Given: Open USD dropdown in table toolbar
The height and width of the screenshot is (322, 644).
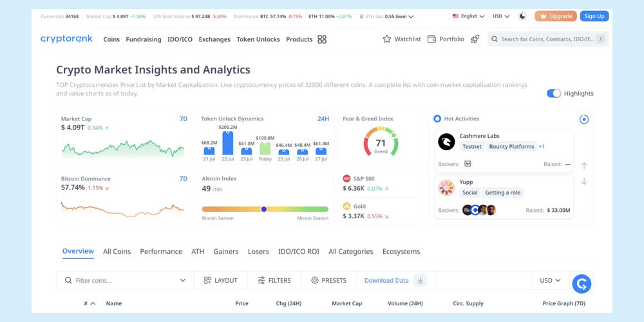Looking at the screenshot, I should tap(550, 281).
